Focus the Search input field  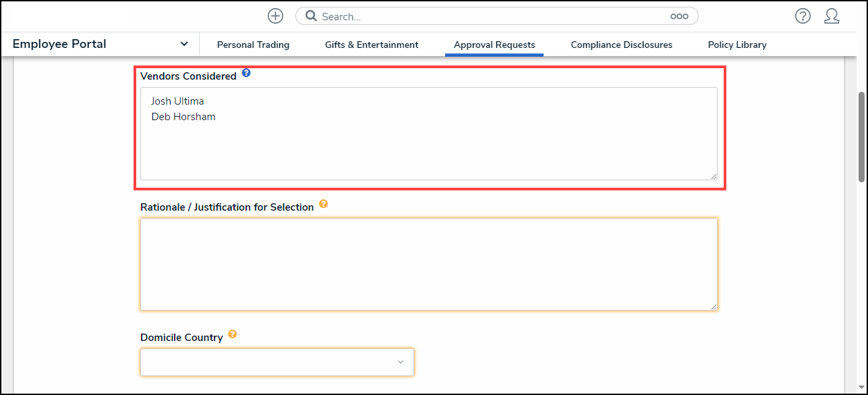click(x=492, y=16)
